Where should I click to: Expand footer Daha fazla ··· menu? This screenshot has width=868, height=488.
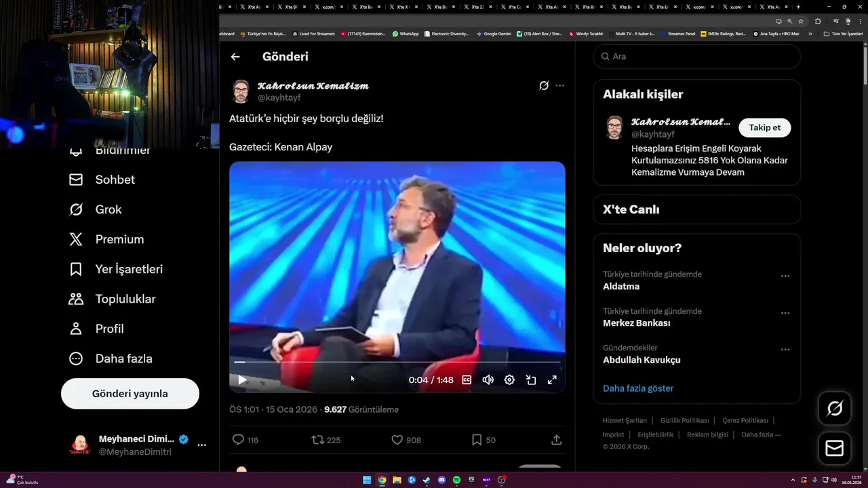(x=761, y=434)
